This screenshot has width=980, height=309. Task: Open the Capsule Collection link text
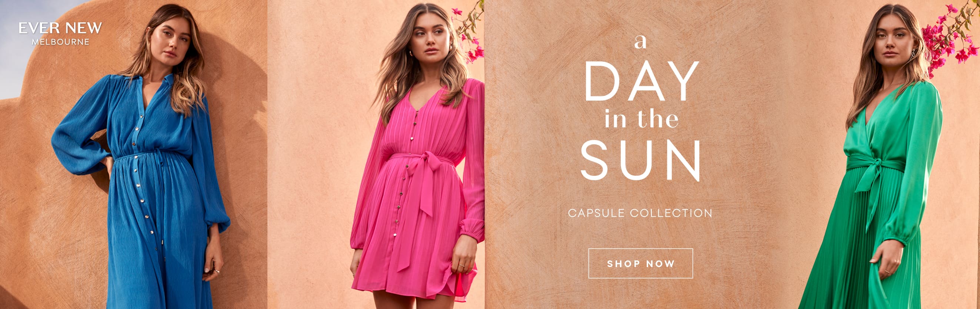pyautogui.click(x=640, y=213)
